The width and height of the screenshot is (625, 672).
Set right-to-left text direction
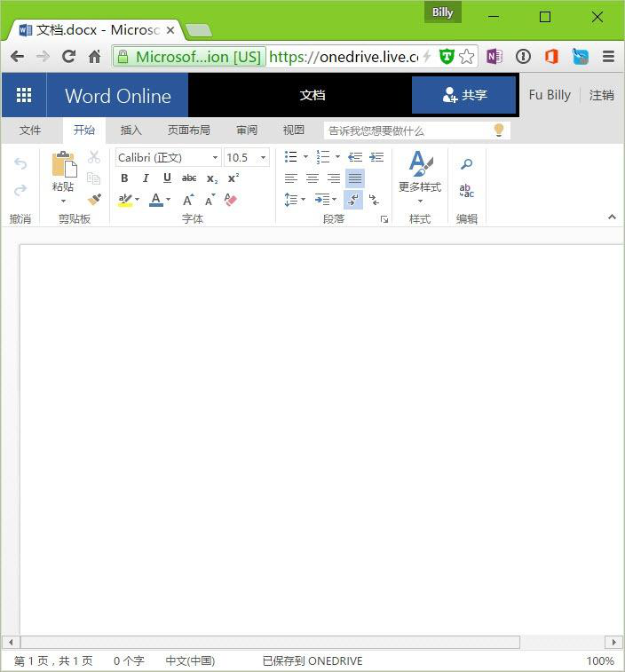[374, 200]
